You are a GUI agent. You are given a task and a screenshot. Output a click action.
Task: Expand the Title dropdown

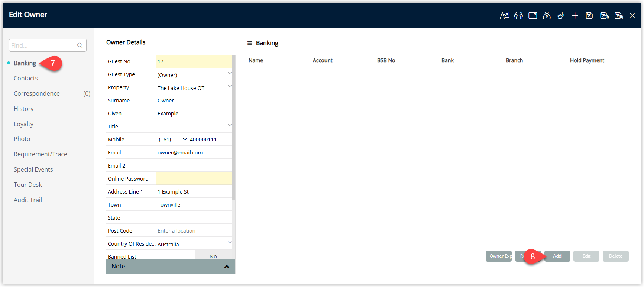point(230,125)
